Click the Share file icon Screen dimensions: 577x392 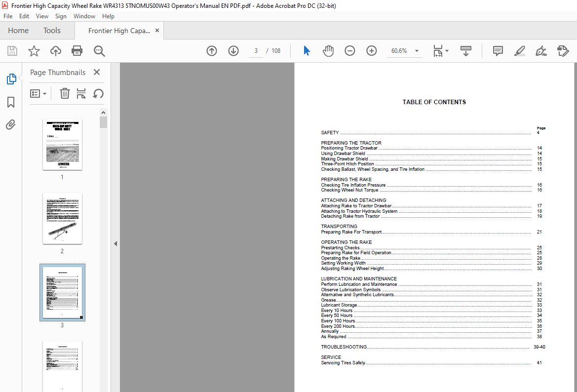[x=563, y=51]
